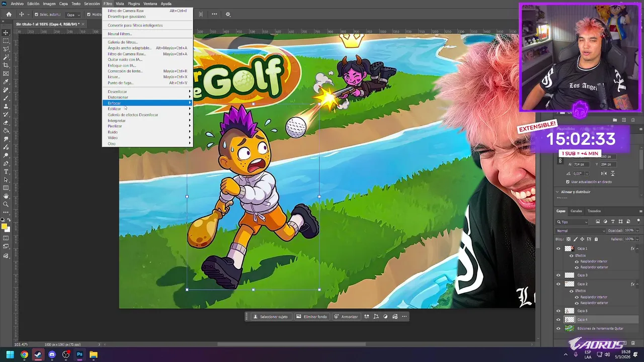Click the Eliminar fondo button

pos(311,317)
